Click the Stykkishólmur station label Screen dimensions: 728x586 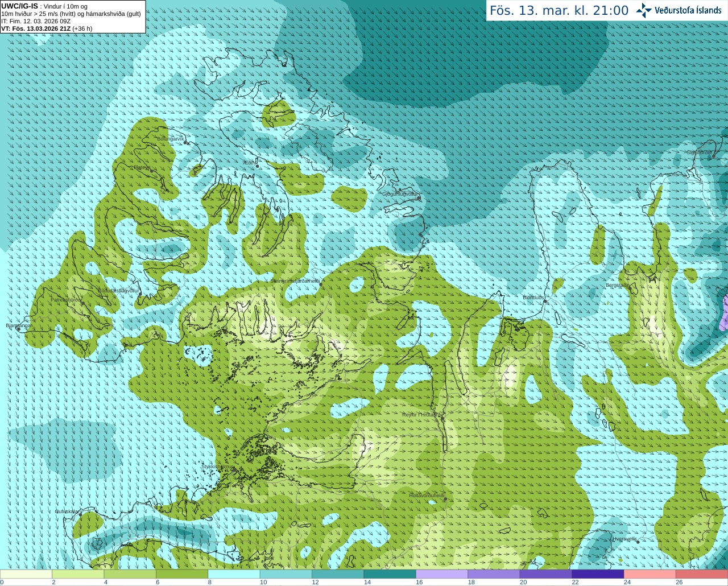point(217,467)
